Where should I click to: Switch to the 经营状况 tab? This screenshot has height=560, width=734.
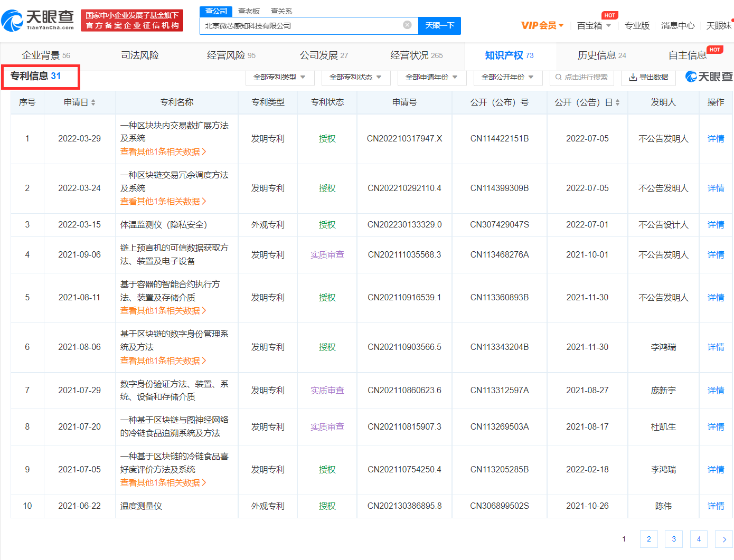[417, 55]
